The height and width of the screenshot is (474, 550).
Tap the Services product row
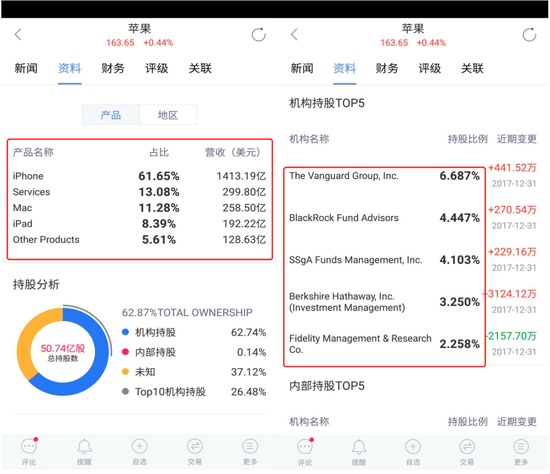click(x=140, y=192)
